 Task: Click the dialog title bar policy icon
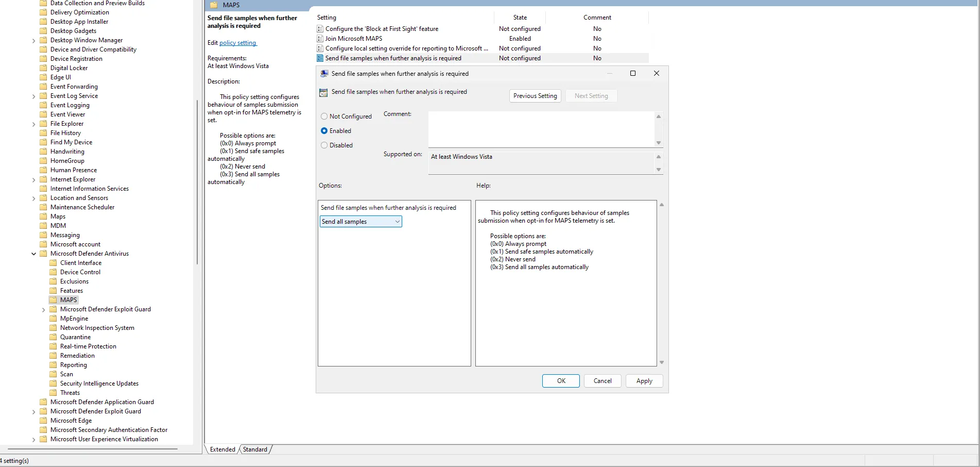pos(324,74)
